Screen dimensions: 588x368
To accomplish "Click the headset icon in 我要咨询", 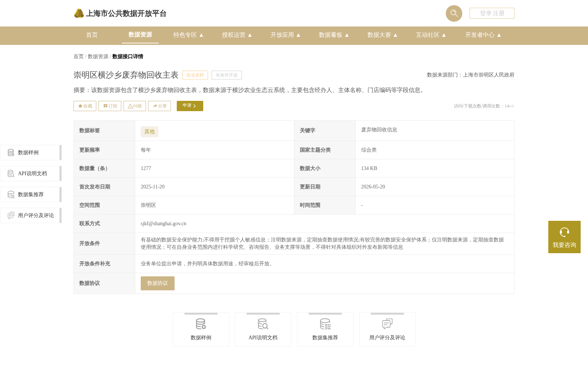I will point(564,232).
